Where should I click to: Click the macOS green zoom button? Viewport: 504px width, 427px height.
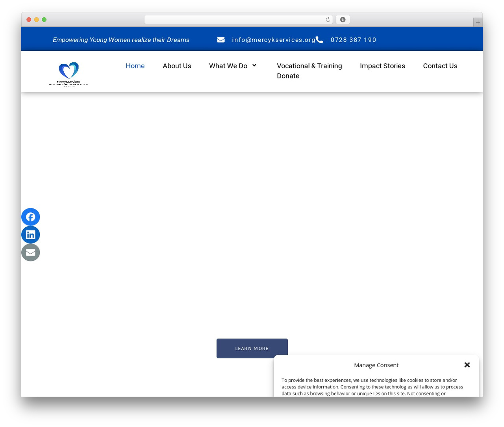[x=44, y=20]
